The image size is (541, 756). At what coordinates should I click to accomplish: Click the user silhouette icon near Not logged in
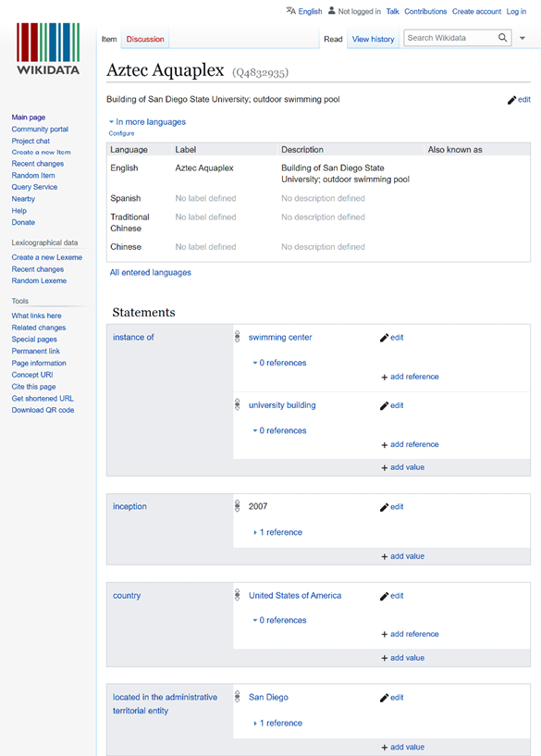pyautogui.click(x=331, y=11)
